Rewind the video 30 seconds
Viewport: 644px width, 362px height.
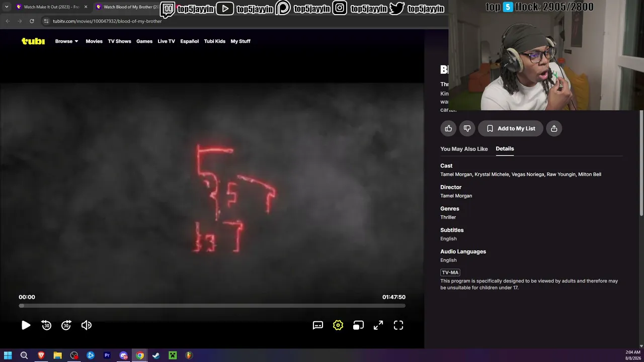tap(46, 325)
